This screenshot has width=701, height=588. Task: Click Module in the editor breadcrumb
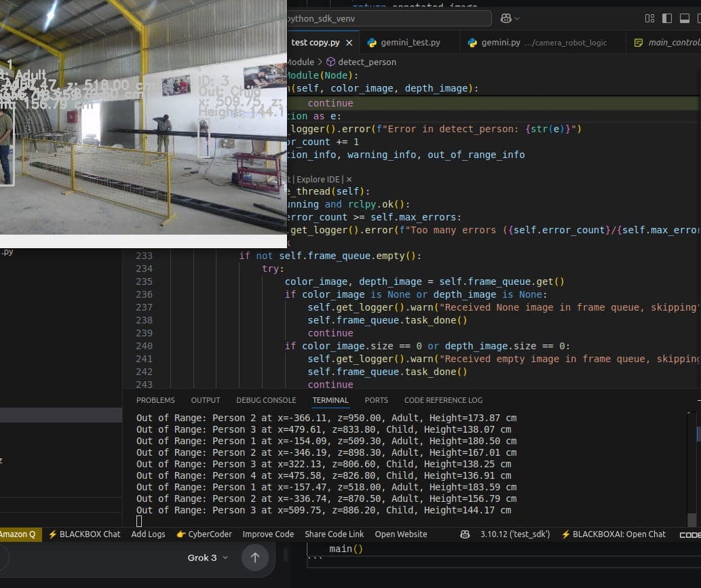(x=301, y=62)
